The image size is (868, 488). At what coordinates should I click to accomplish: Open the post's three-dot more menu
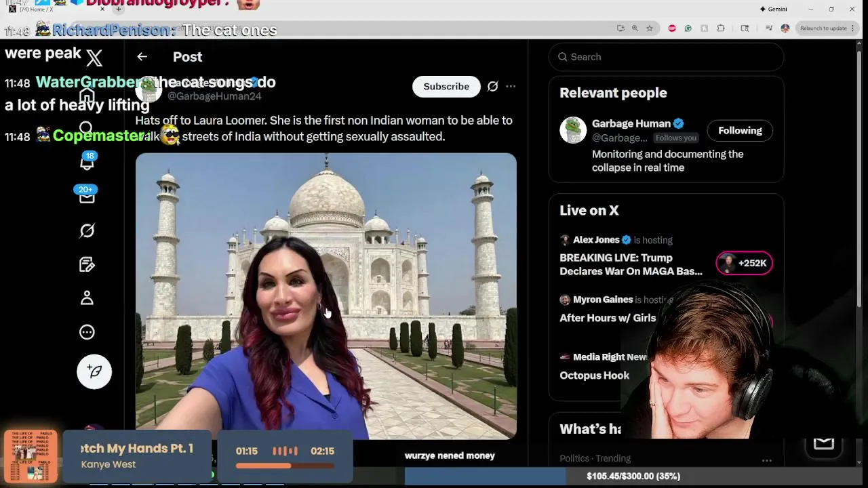(x=511, y=86)
